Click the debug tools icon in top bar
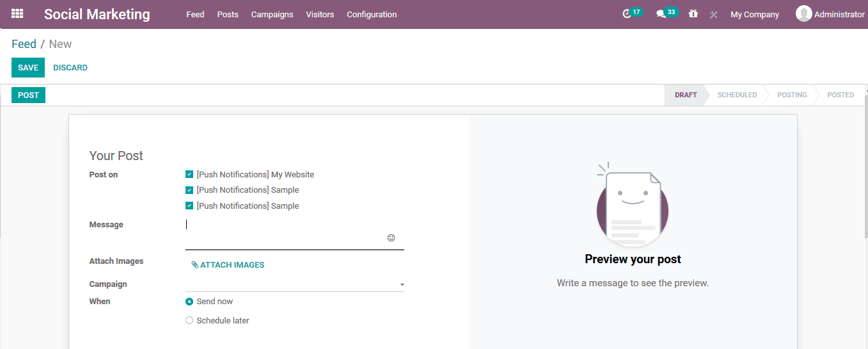This screenshot has width=868, height=349. (714, 14)
